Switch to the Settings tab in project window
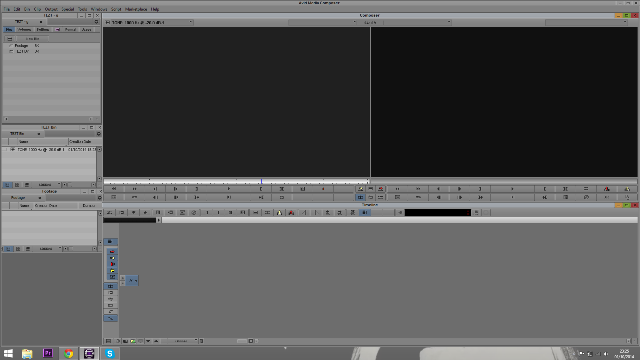 [x=42, y=30]
